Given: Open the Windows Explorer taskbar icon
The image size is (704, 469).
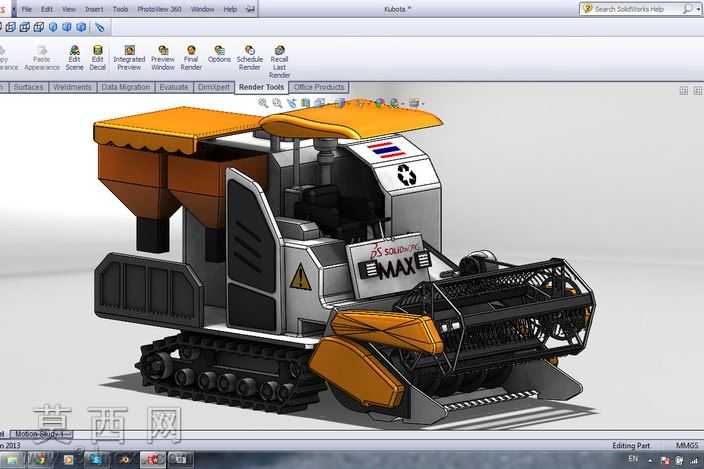Looking at the screenshot, I should [12, 460].
